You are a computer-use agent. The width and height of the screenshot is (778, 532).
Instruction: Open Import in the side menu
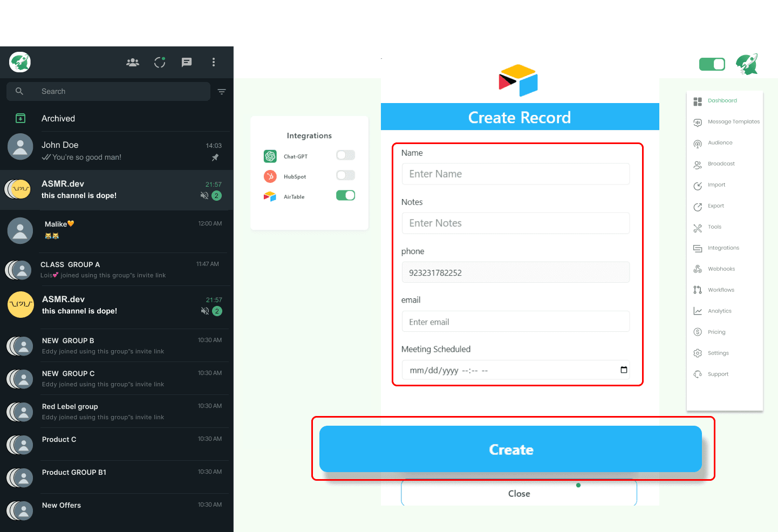pos(716,185)
